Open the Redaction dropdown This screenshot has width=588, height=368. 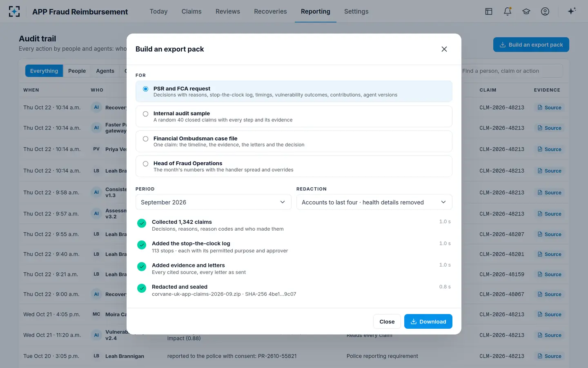(374, 202)
